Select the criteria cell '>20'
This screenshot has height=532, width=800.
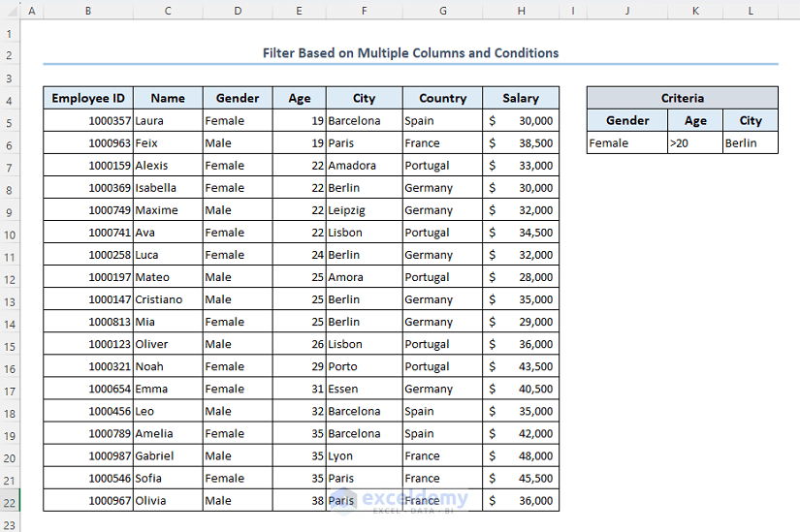(695, 142)
